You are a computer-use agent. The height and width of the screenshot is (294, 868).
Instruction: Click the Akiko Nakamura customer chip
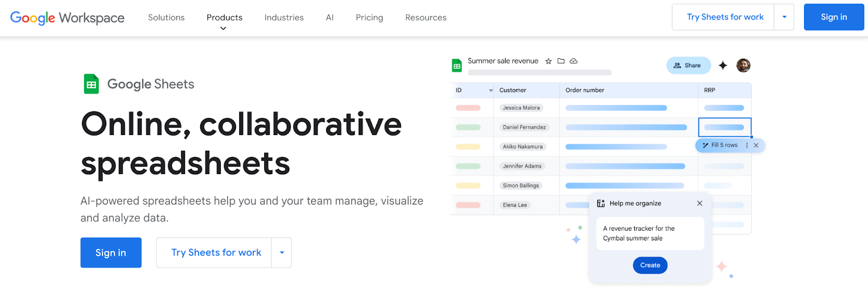click(523, 147)
